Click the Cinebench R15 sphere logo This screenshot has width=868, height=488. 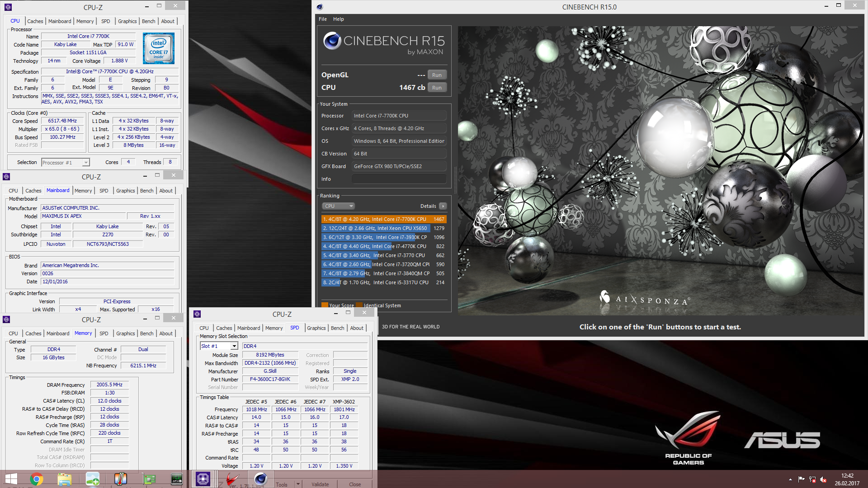click(x=332, y=41)
